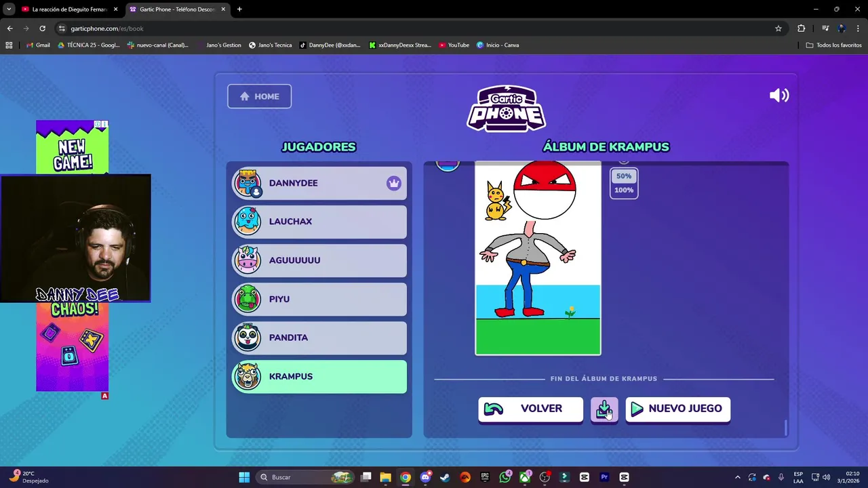868x488 pixels.
Task: Reload the current page
Action: coord(42,28)
